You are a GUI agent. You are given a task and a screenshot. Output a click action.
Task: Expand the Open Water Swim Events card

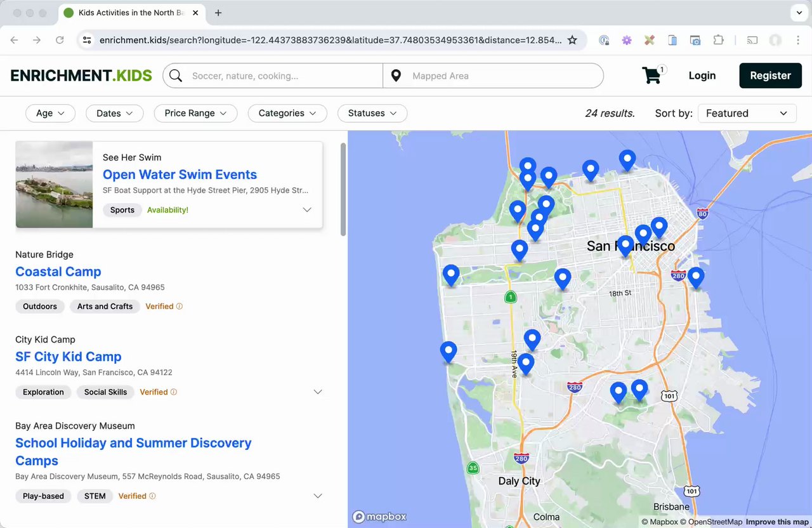[x=307, y=210]
